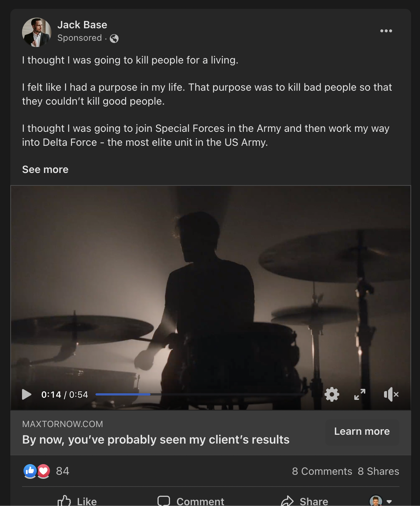Click the red heart reaction icon
The image size is (420, 506).
coord(44,471)
